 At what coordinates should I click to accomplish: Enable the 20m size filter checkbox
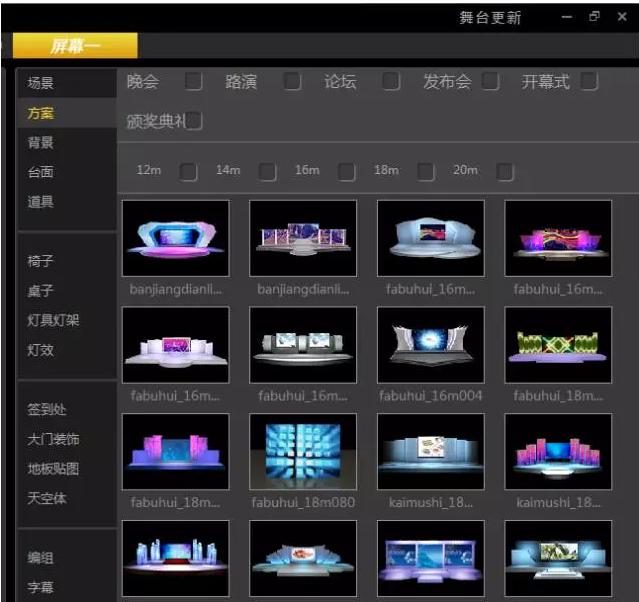tap(505, 172)
